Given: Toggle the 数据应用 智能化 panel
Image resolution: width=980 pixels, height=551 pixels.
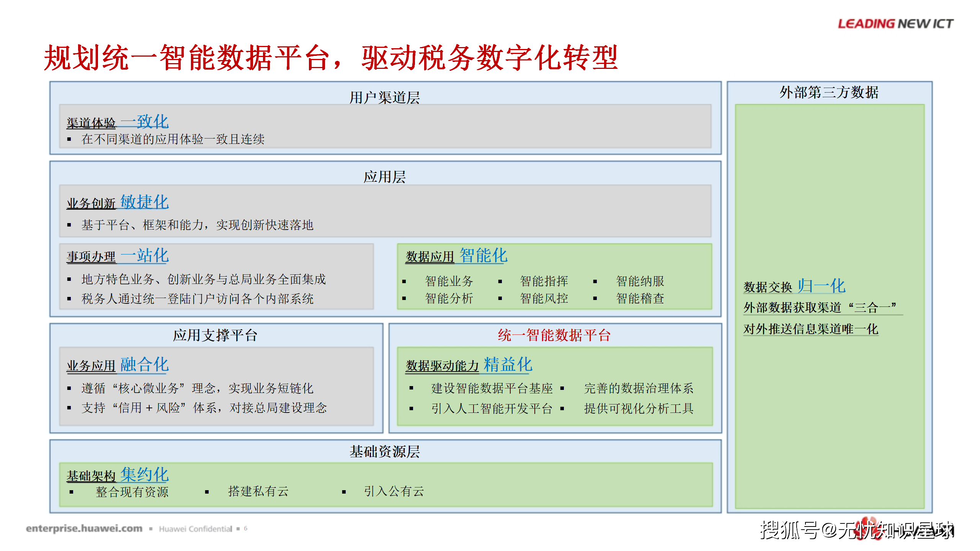Looking at the screenshot, I should (x=457, y=256).
